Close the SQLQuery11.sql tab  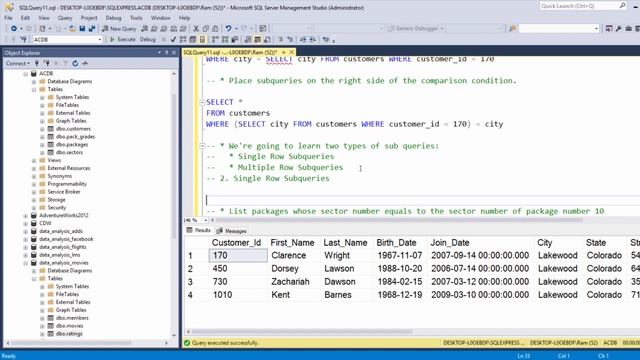click(x=291, y=52)
